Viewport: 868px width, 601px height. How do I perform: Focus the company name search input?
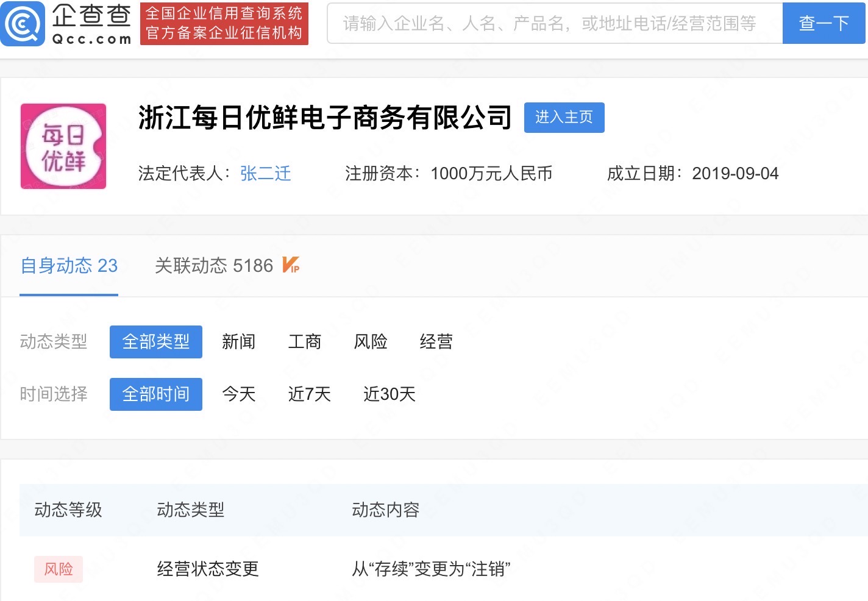[x=555, y=23]
